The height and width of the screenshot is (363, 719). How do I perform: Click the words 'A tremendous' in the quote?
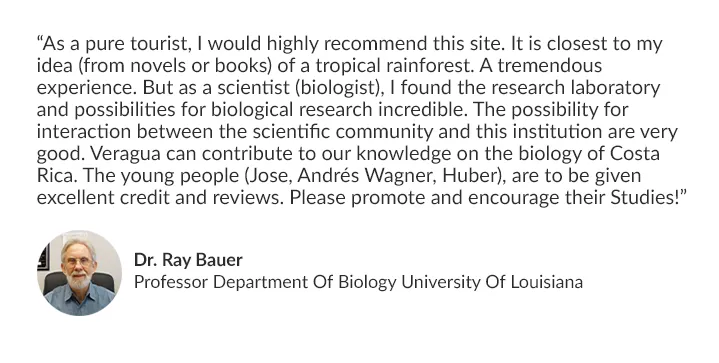[x=541, y=66]
